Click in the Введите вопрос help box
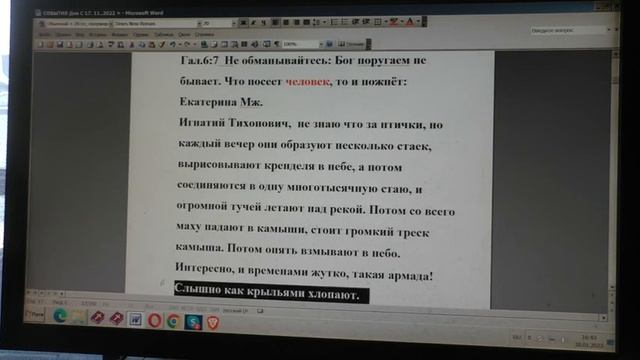The height and width of the screenshot is (360, 640). (x=568, y=30)
